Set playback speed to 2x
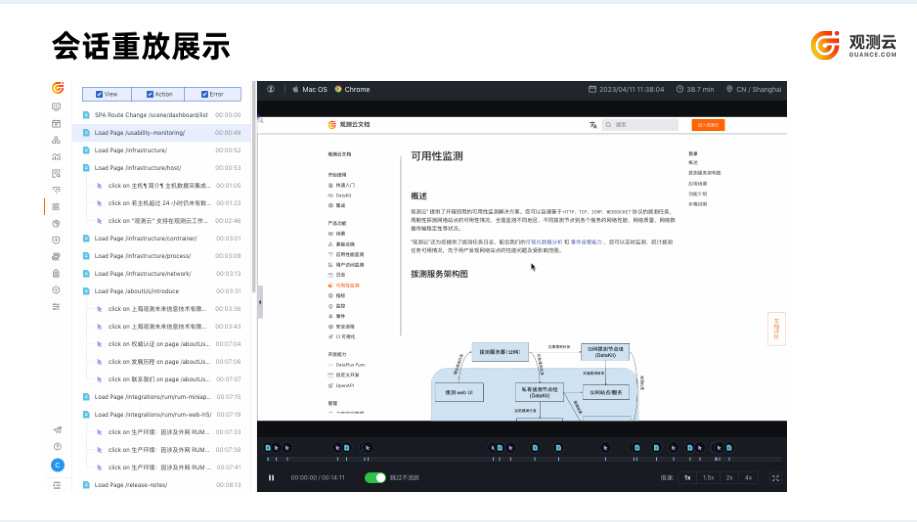This screenshot has height=522, width=917. coord(729,478)
